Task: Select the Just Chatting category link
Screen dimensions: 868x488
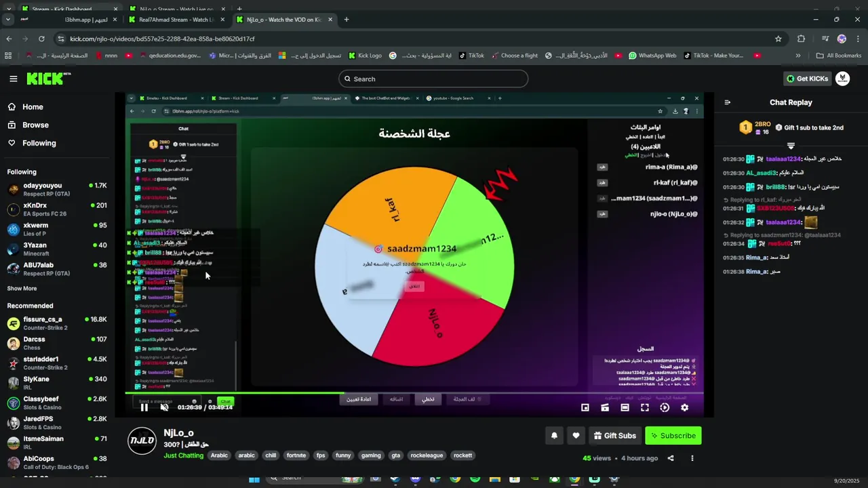Action: click(x=184, y=455)
